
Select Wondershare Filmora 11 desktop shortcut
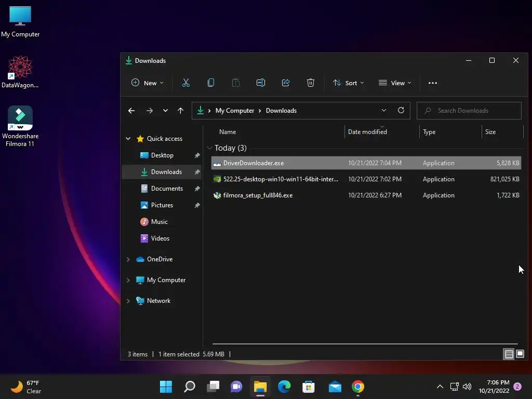[20, 126]
